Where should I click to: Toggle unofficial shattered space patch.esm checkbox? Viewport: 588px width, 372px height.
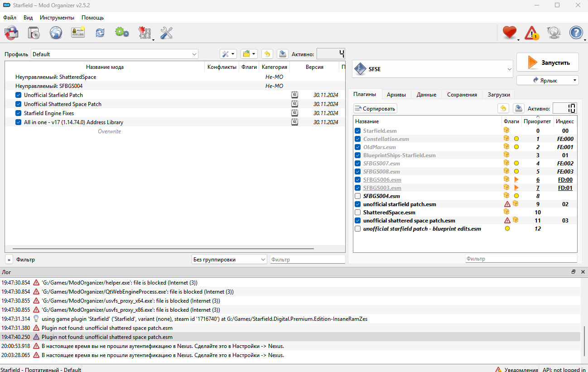[358, 221]
